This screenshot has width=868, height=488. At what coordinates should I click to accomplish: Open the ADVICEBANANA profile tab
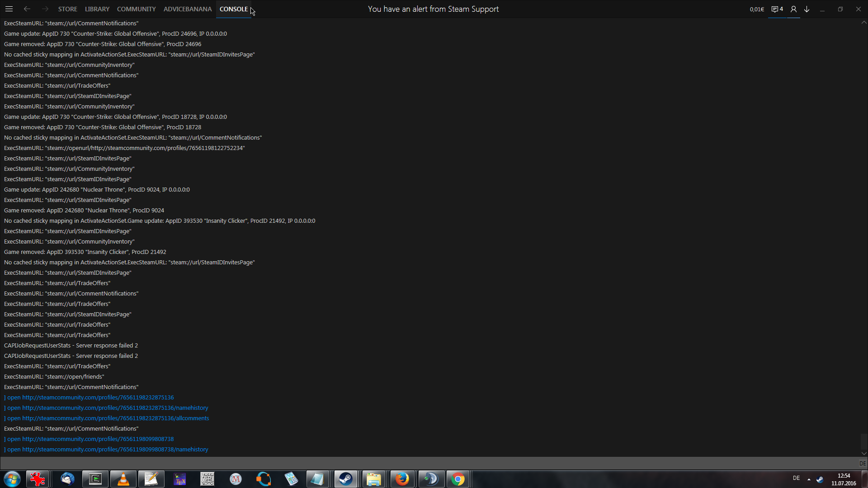[x=188, y=9]
